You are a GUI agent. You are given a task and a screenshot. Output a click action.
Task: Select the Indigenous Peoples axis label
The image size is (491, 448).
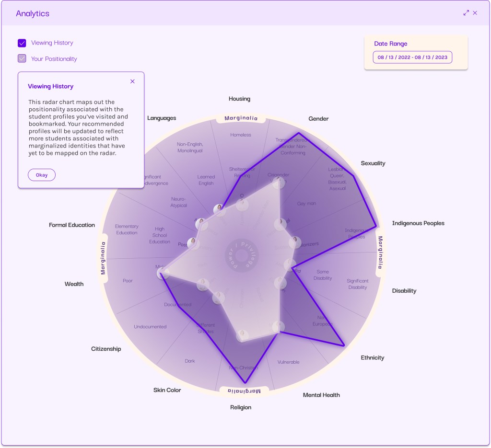[x=418, y=223]
